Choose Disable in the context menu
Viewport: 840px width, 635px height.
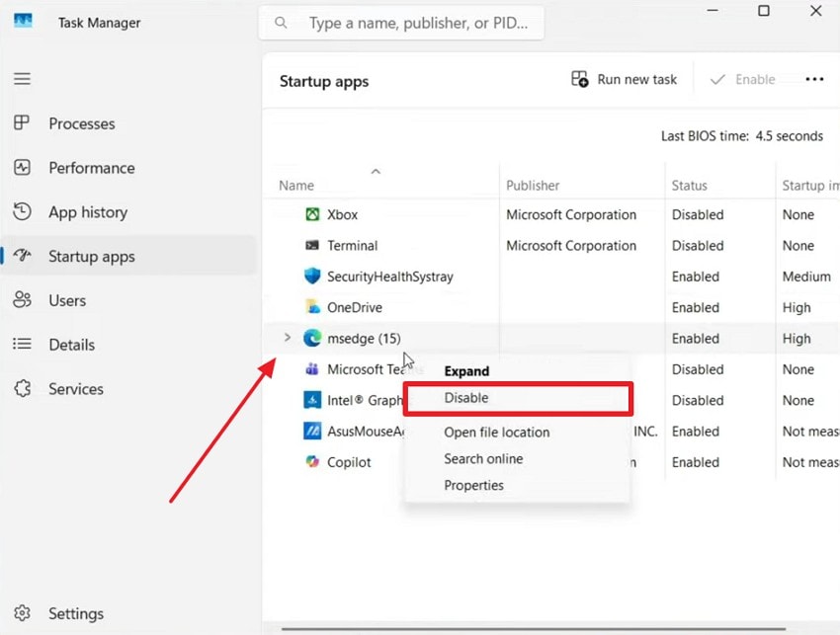[466, 398]
